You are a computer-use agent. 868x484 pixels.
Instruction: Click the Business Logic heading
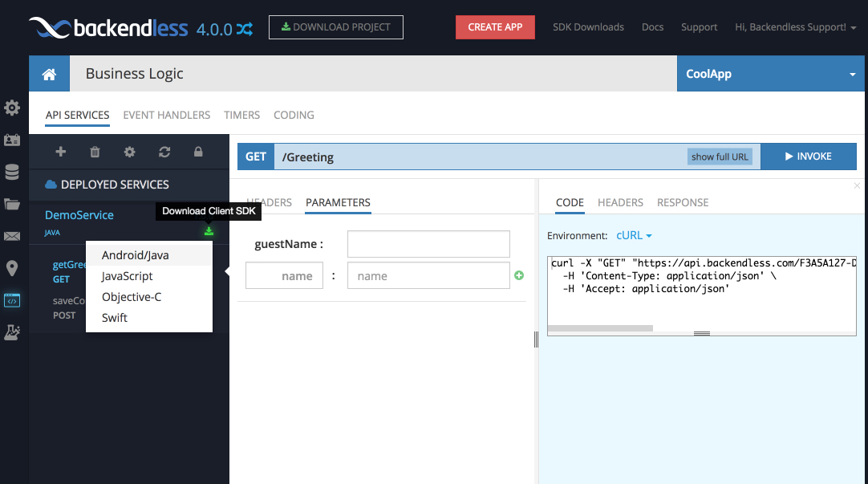coord(135,74)
